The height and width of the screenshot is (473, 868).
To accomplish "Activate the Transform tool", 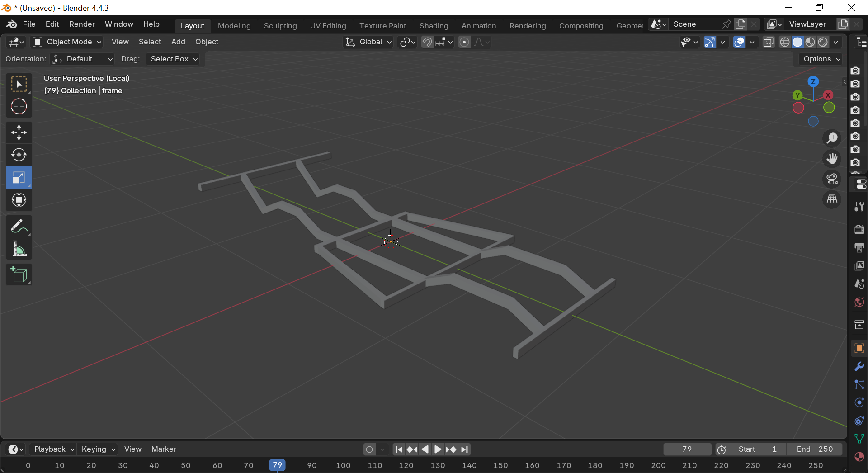I will tap(19, 200).
